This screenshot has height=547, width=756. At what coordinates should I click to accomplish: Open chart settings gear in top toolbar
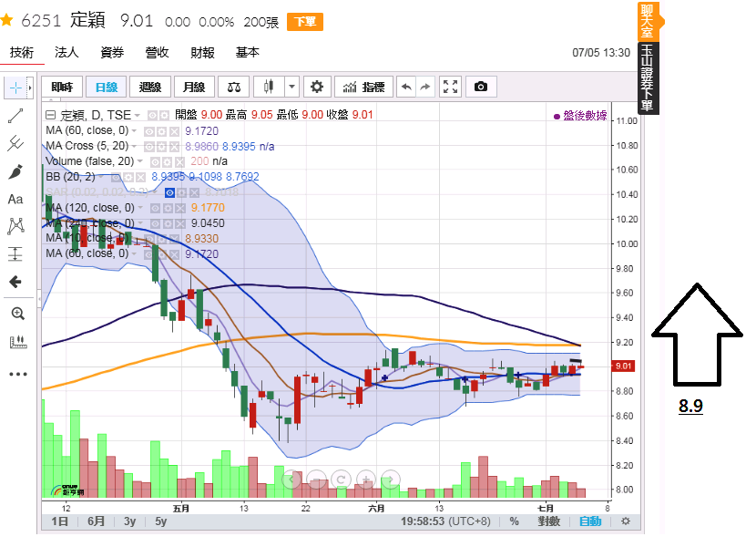tap(316, 88)
